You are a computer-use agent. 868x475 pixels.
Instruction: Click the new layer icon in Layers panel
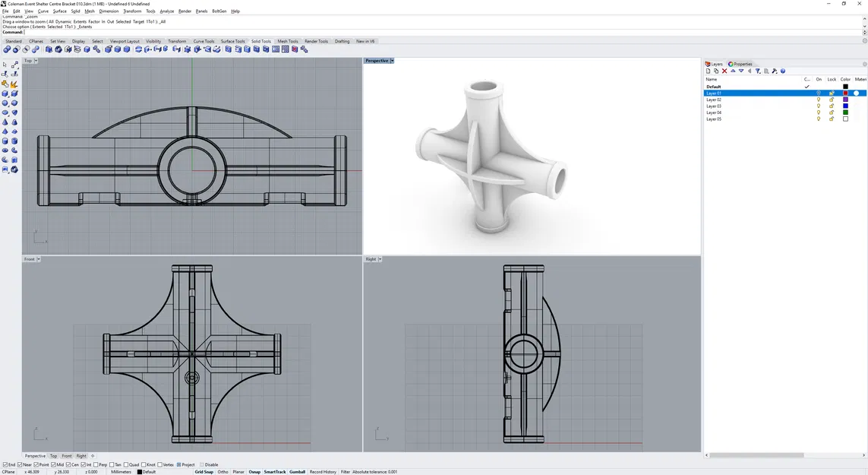pyautogui.click(x=708, y=71)
